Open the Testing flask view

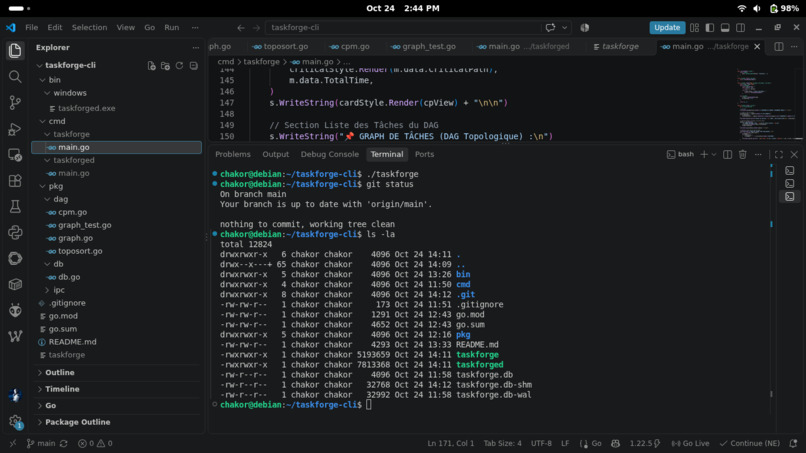[15, 207]
